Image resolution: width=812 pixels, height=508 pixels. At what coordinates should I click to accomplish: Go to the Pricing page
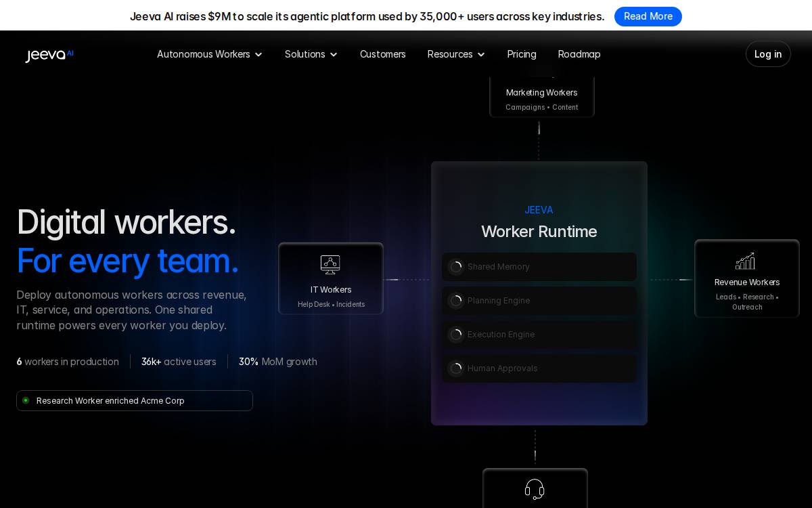point(522,54)
